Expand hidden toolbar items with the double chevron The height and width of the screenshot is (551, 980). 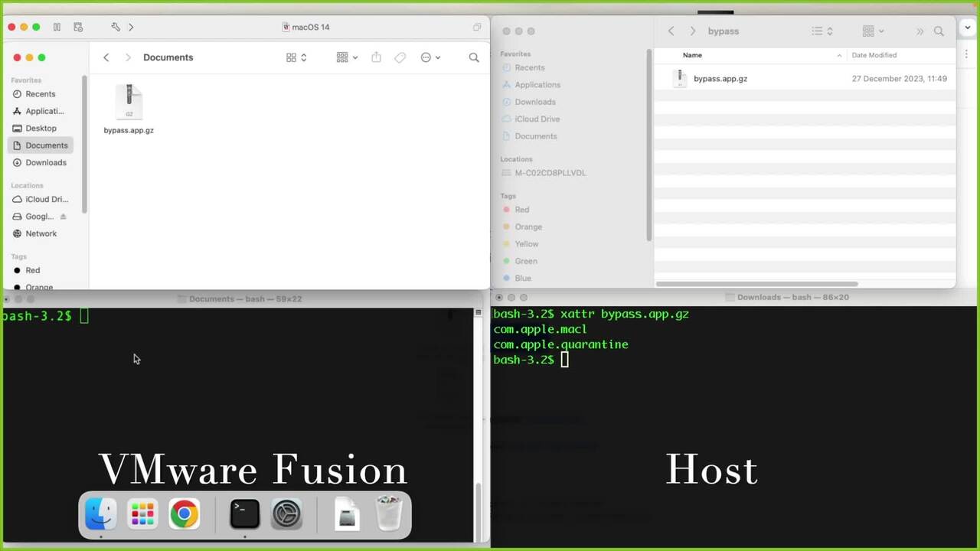[920, 31]
